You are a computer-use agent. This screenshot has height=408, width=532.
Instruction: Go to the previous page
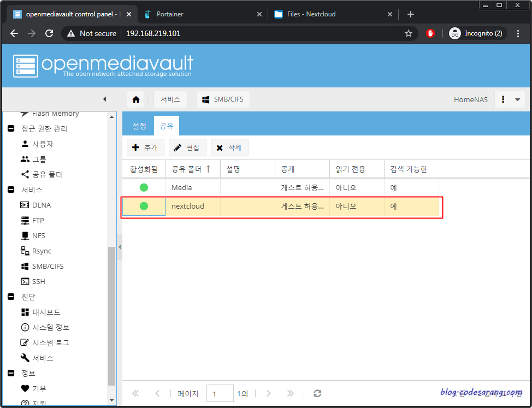click(157, 393)
